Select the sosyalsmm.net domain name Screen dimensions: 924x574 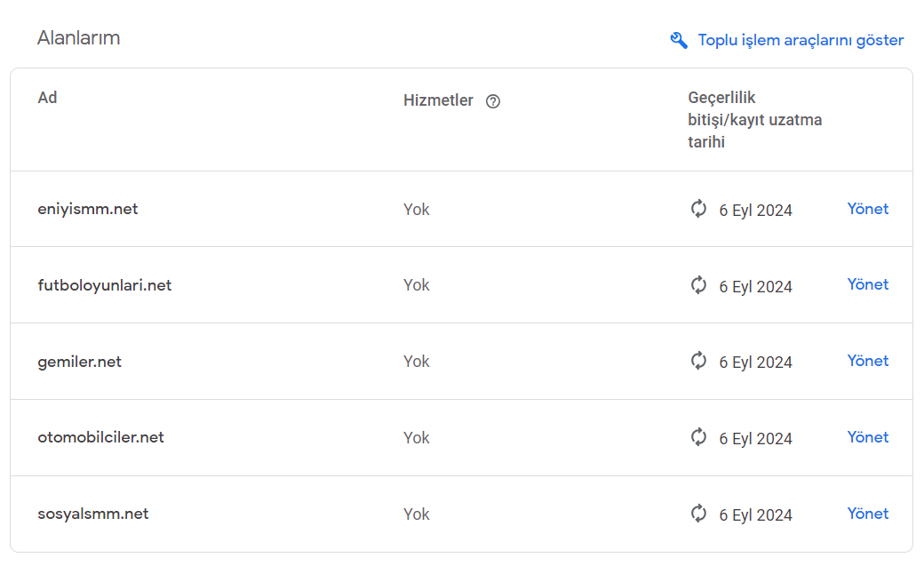93,514
